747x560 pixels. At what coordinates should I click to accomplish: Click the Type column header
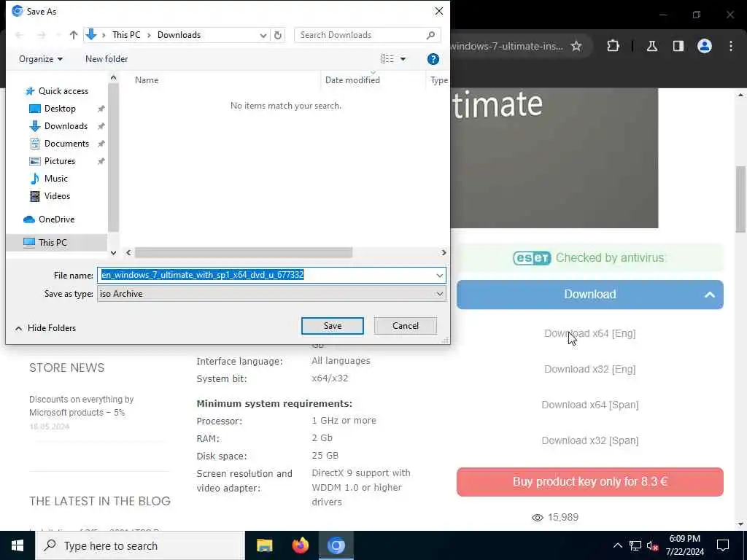438,80
